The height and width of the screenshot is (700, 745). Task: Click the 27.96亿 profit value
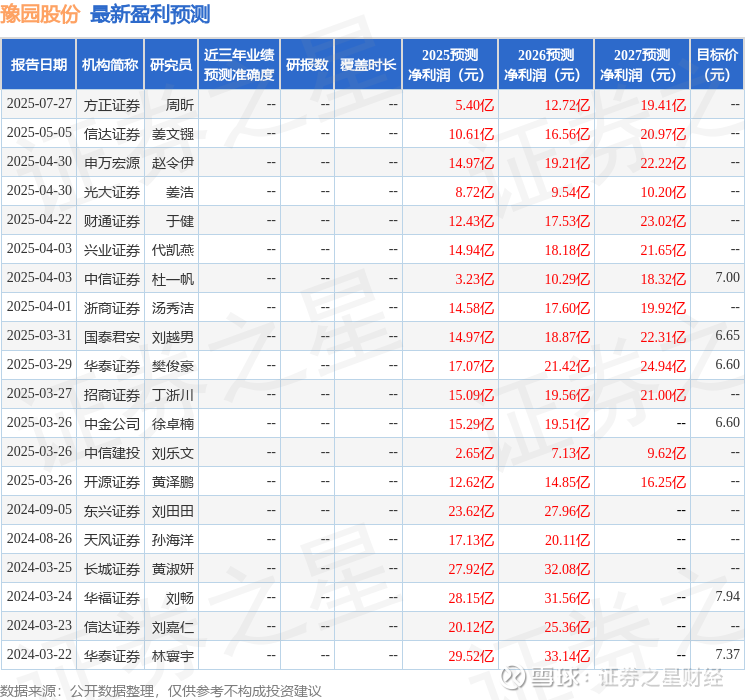coord(567,511)
